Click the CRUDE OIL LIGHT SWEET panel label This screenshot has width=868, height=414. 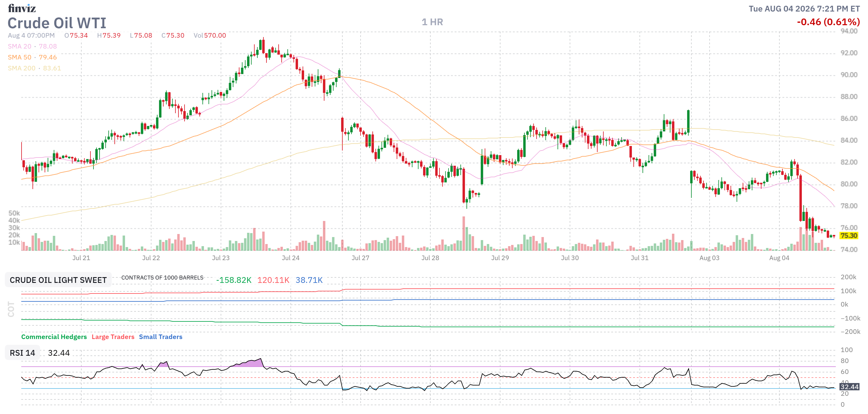coord(58,280)
